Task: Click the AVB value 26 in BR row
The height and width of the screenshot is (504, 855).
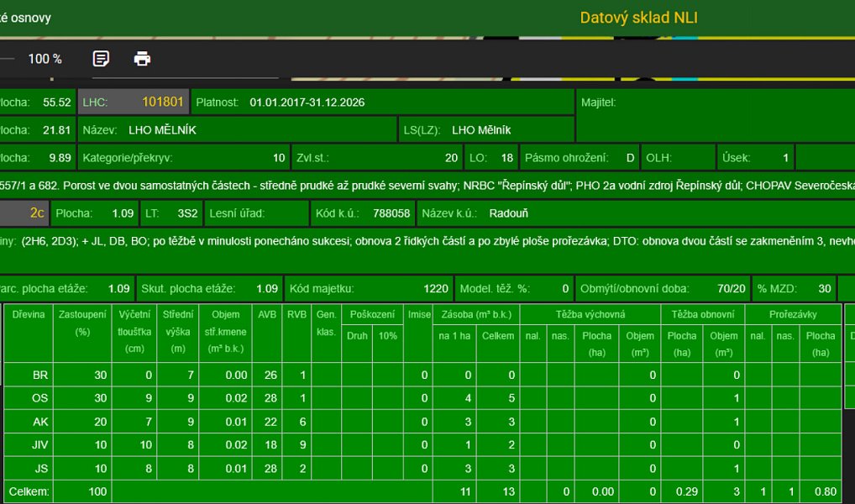Action: click(271, 375)
